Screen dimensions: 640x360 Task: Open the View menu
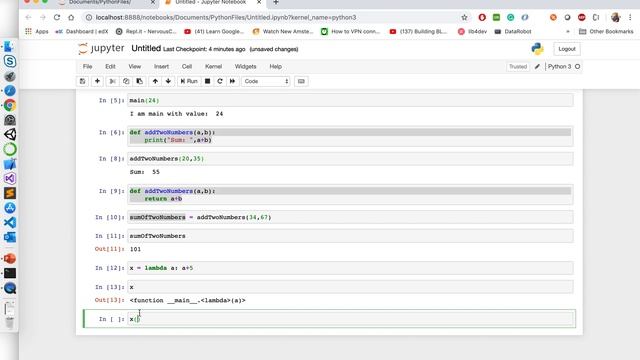pyautogui.click(x=135, y=67)
